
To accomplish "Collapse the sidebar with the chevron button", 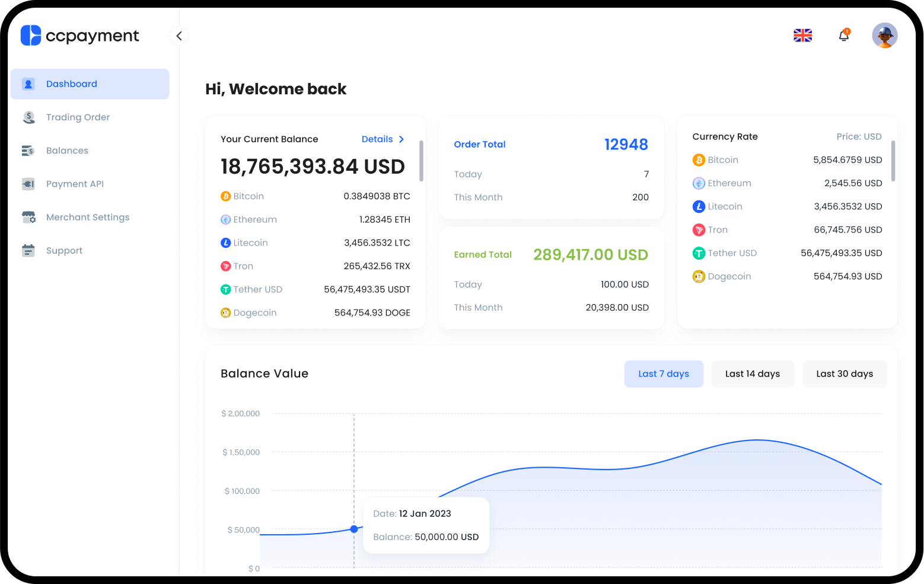I will 179,36.
